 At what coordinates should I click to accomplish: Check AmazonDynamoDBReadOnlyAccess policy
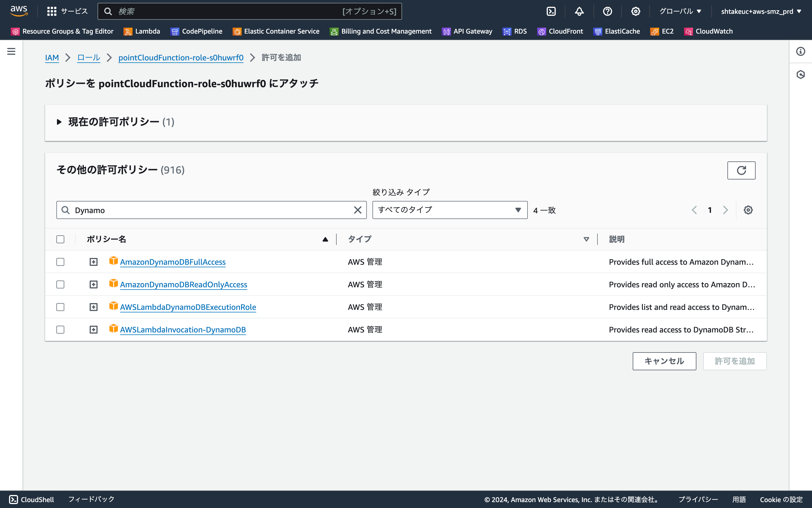click(60, 284)
